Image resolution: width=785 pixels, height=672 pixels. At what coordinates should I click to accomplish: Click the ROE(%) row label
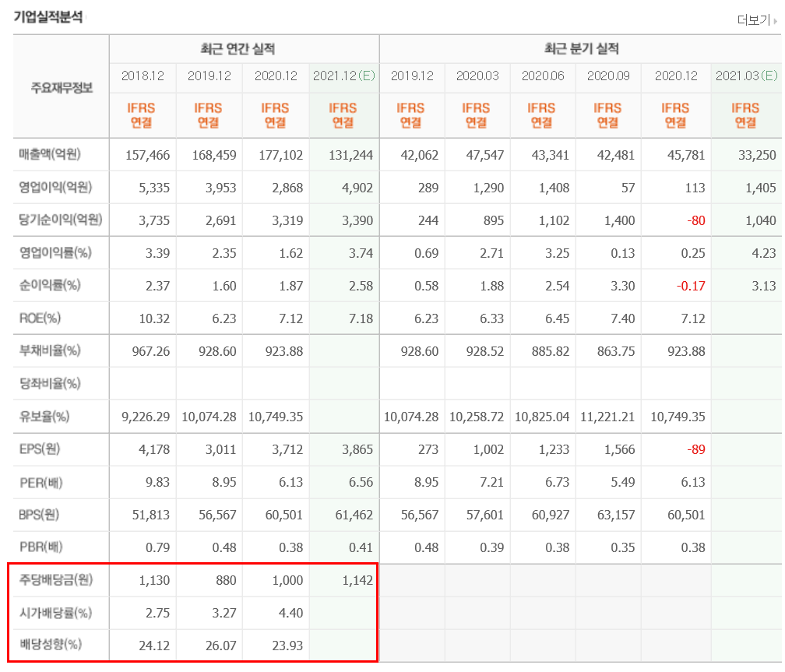point(40,318)
